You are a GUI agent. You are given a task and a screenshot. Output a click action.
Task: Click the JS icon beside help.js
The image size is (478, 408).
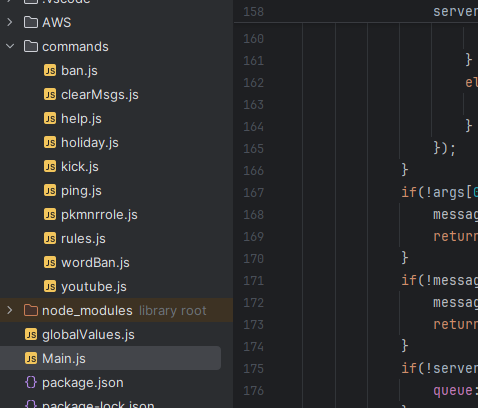50,118
